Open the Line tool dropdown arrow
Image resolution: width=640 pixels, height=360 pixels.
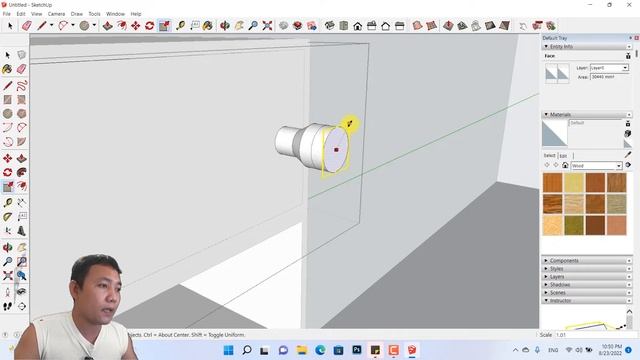[51, 25]
